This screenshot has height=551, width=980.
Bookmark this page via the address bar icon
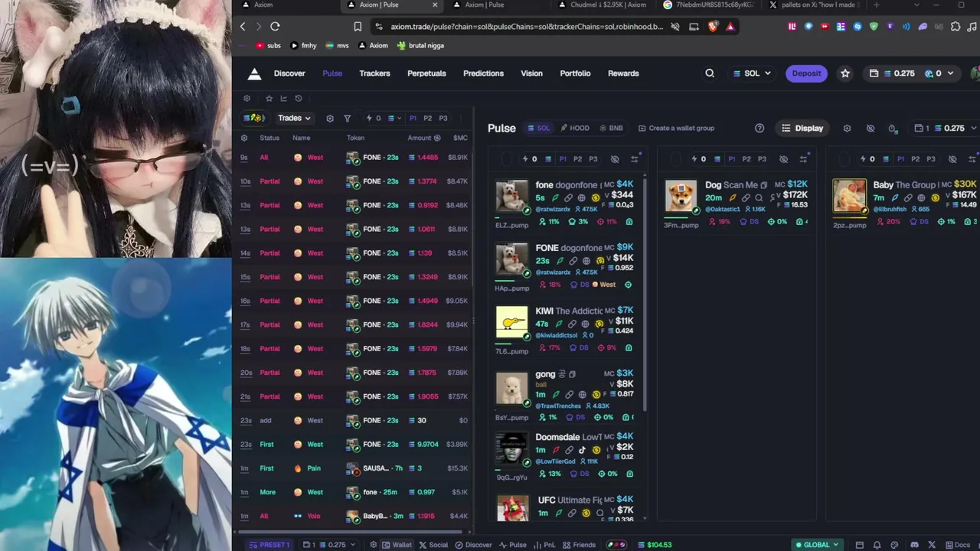coord(358,26)
